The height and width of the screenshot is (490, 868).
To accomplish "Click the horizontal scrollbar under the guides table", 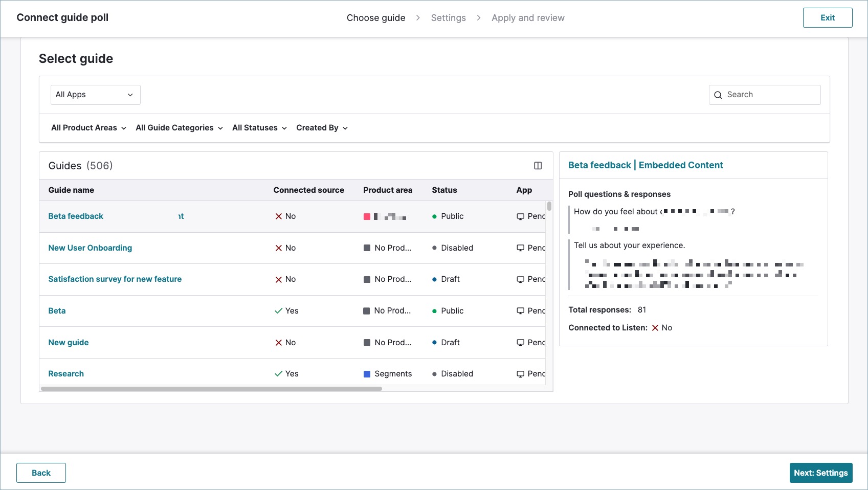I will click(211, 389).
